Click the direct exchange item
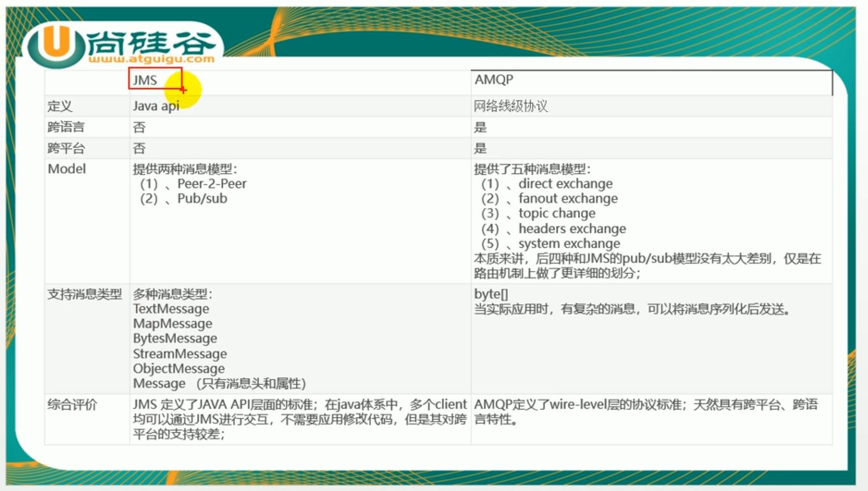 pos(547,184)
